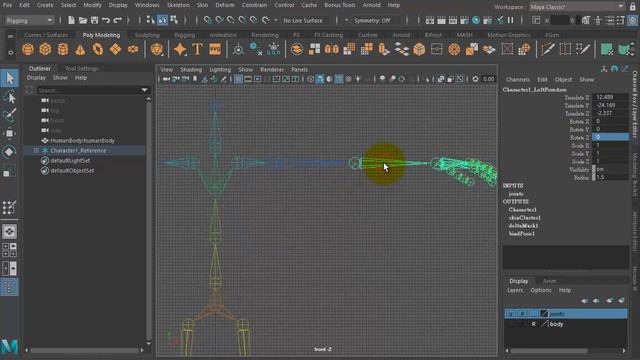Click the Multi-Cut tool shelf icon

(548, 49)
